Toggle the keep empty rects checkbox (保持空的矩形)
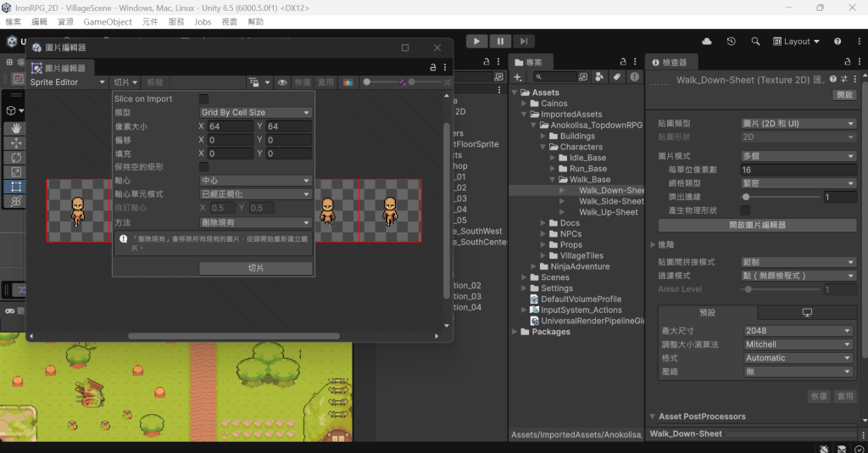Screen dimensions: 868x453 tap(203, 166)
